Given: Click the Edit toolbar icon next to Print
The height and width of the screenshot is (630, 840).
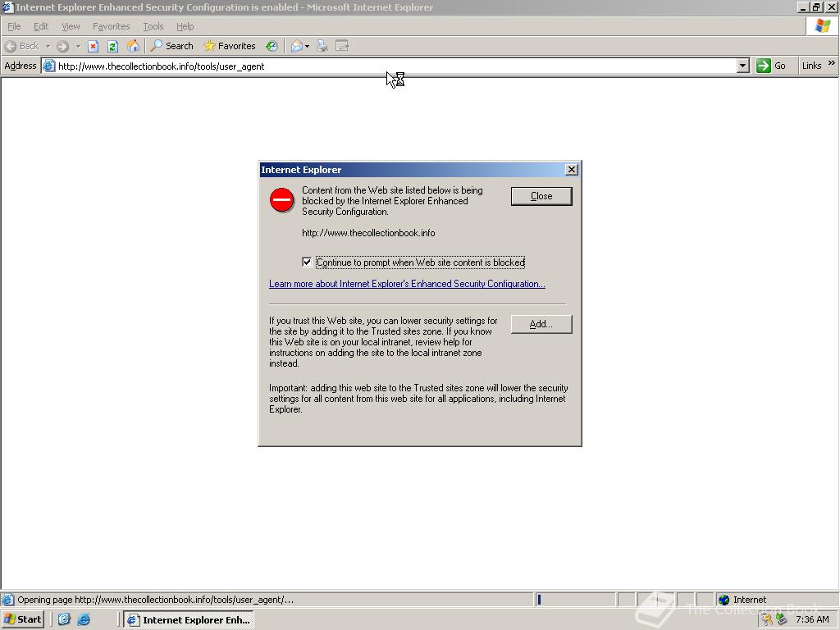Looking at the screenshot, I should pos(342,46).
